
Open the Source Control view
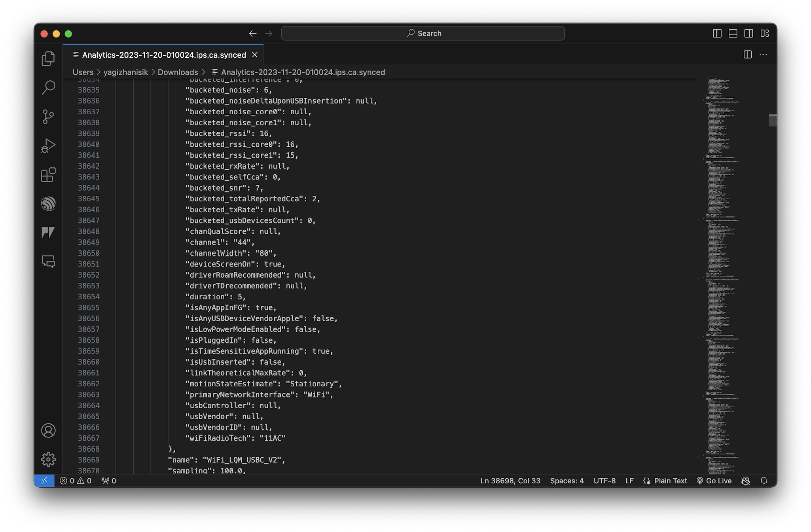pos(48,117)
